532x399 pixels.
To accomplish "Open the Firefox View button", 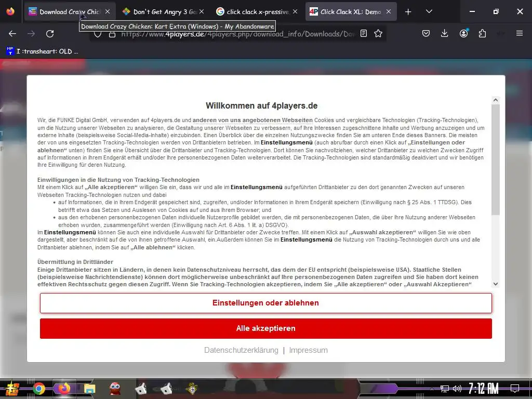I will (x=10, y=11).
